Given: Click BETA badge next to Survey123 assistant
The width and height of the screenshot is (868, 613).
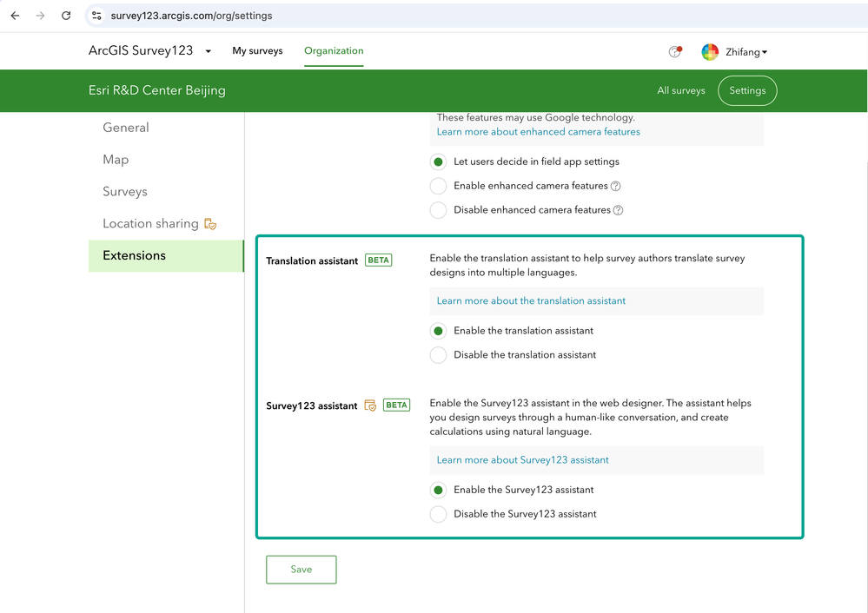Looking at the screenshot, I should click(396, 405).
